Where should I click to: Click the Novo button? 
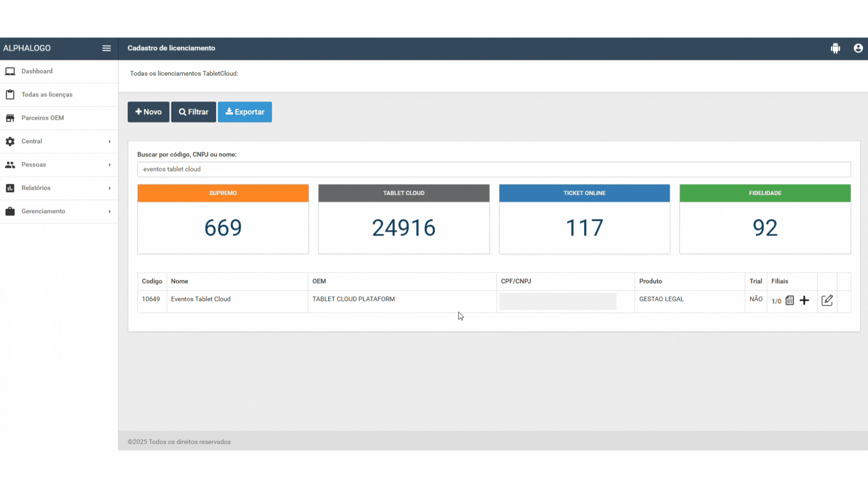148,112
